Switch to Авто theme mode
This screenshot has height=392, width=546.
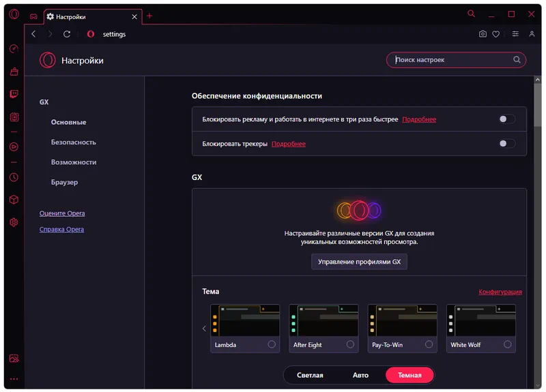[x=360, y=376]
